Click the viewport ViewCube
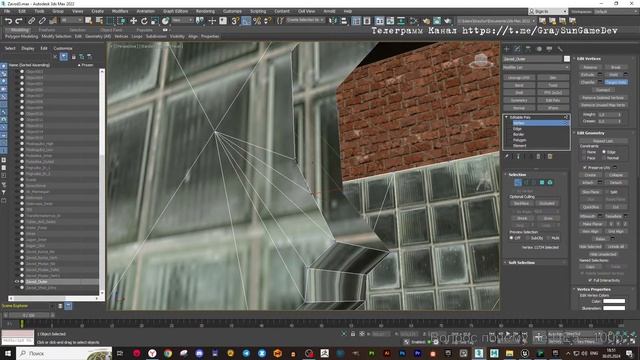Image resolution: width=640 pixels, height=360 pixels. coord(481,60)
